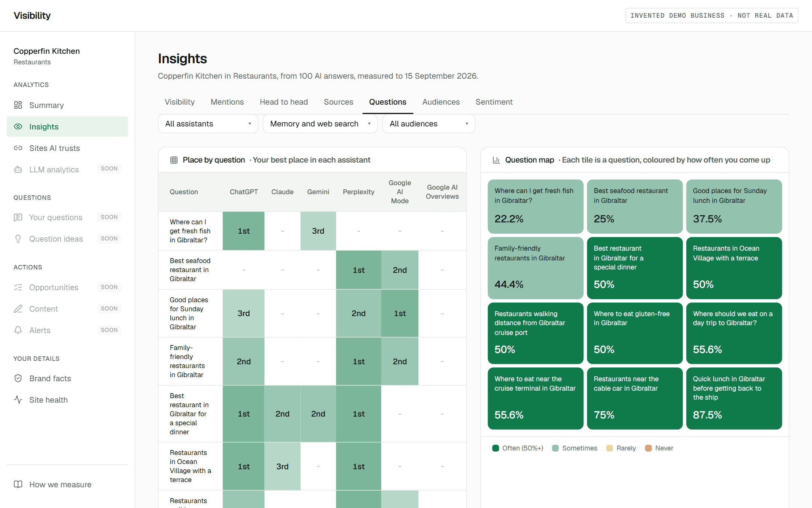Click the Often (50%+) legend swatch

pos(495,448)
